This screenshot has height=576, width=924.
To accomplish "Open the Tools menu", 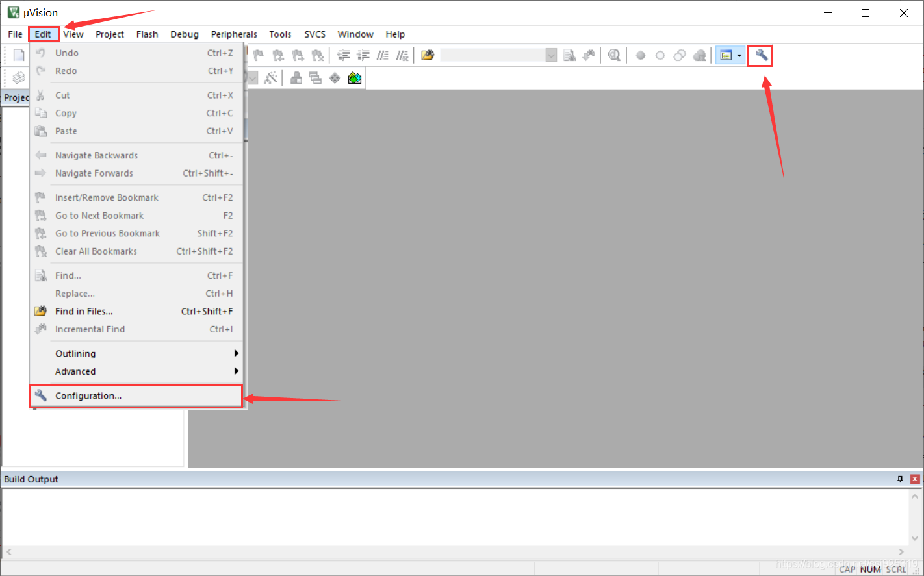I will [x=280, y=34].
